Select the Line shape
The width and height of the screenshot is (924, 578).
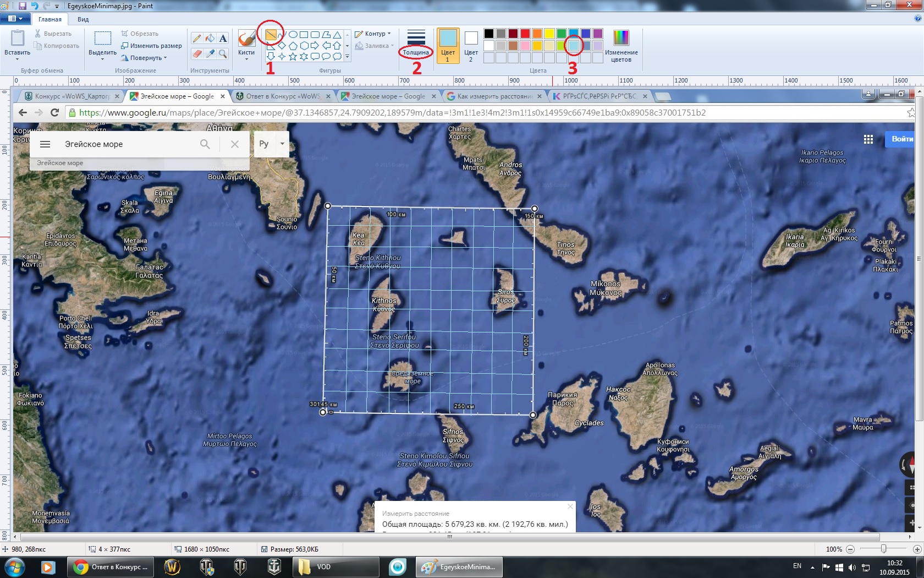click(x=271, y=35)
